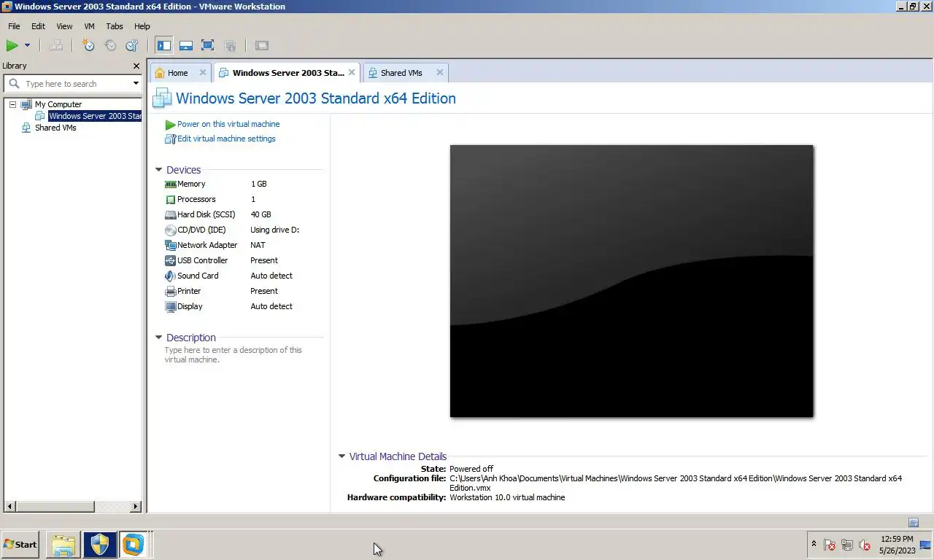Collapse the Devices section
934x560 pixels.
158,170
